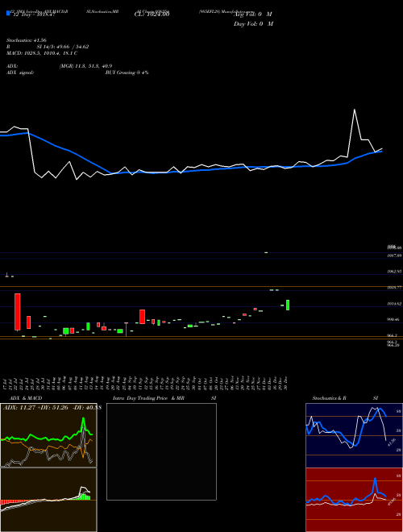This screenshot has width=403, height=532.
Task: Click the MACD: 1028.5, 1010.4 values line
Action: (42, 53)
